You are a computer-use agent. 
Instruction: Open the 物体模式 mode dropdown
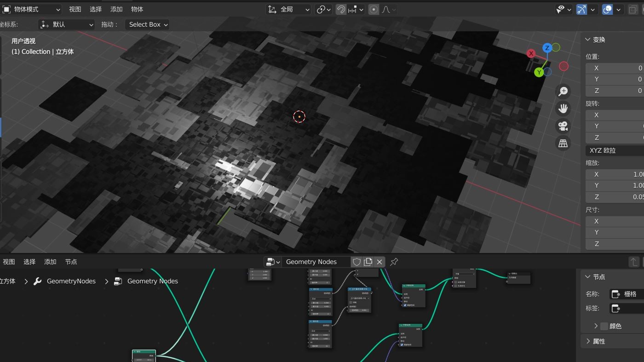31,9
